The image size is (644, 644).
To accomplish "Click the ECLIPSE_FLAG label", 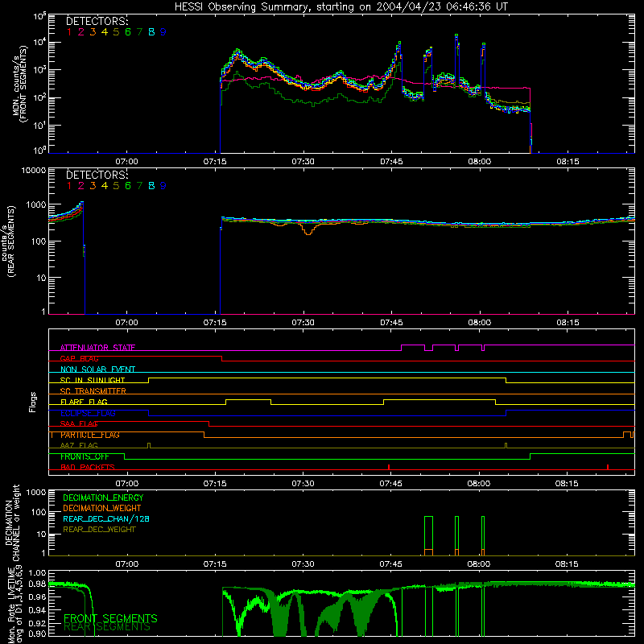I will (88, 413).
